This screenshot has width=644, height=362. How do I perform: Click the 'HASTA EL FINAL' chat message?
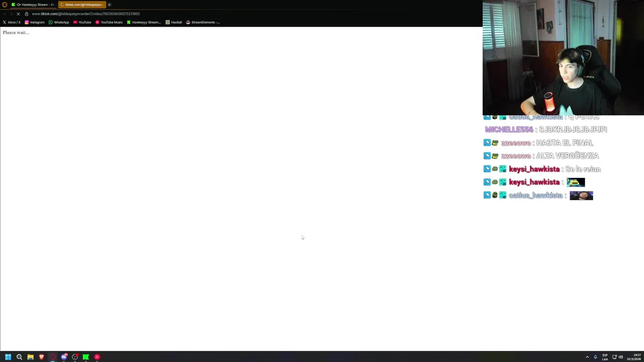click(565, 143)
